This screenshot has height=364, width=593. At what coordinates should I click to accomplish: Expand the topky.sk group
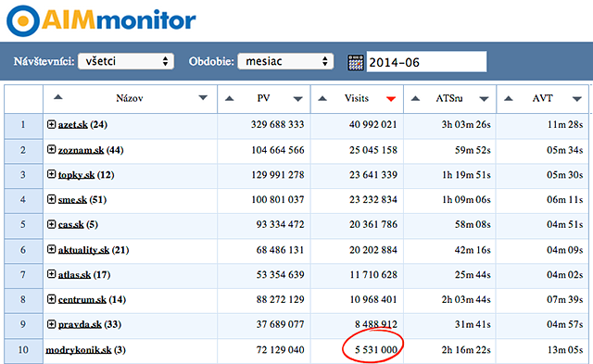[52, 174]
